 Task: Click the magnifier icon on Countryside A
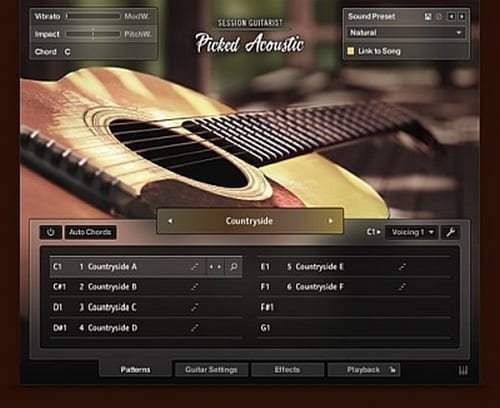234,267
